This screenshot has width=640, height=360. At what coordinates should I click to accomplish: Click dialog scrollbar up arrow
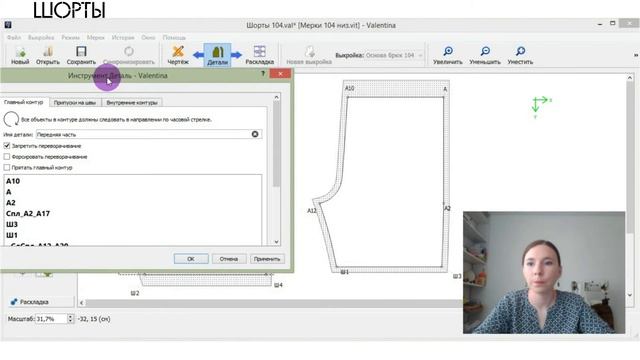coord(276,97)
